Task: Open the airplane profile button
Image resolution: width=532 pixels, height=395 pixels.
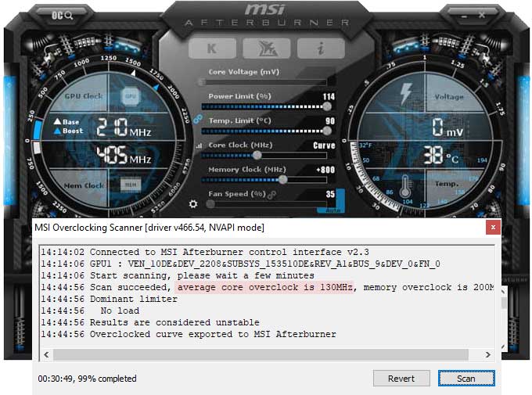Action: click(x=267, y=48)
